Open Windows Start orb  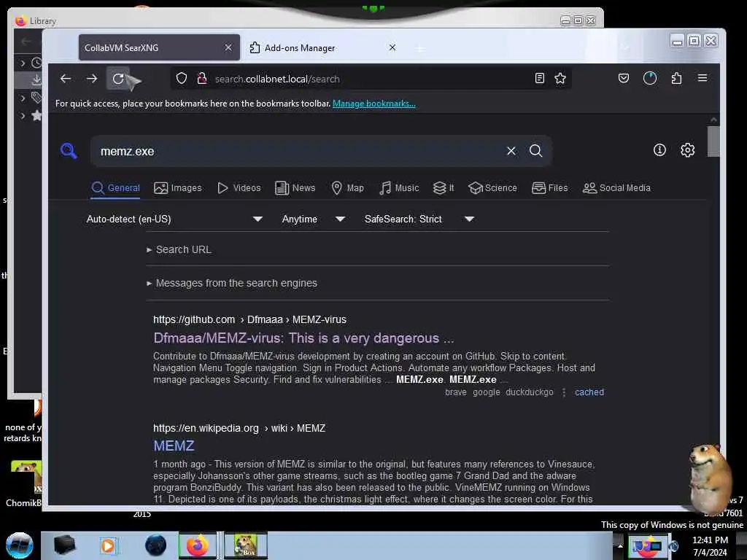19,545
